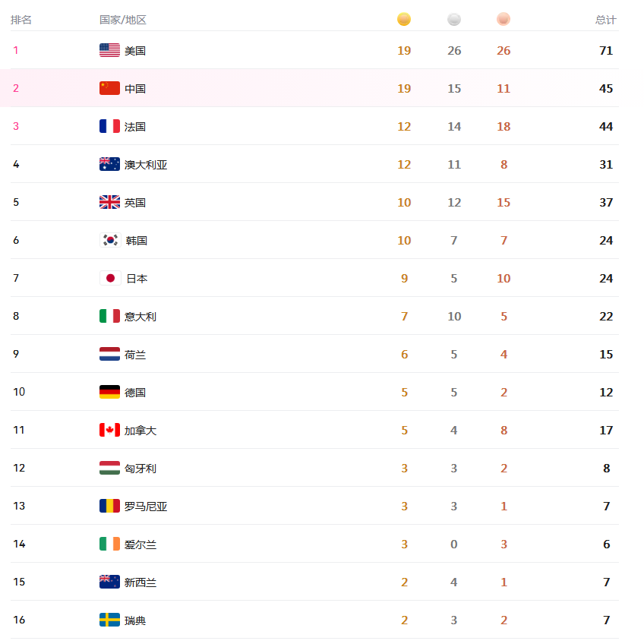The width and height of the screenshot is (644, 644).
Task: Open the 罗马尼亚 country link
Action: pos(146,507)
